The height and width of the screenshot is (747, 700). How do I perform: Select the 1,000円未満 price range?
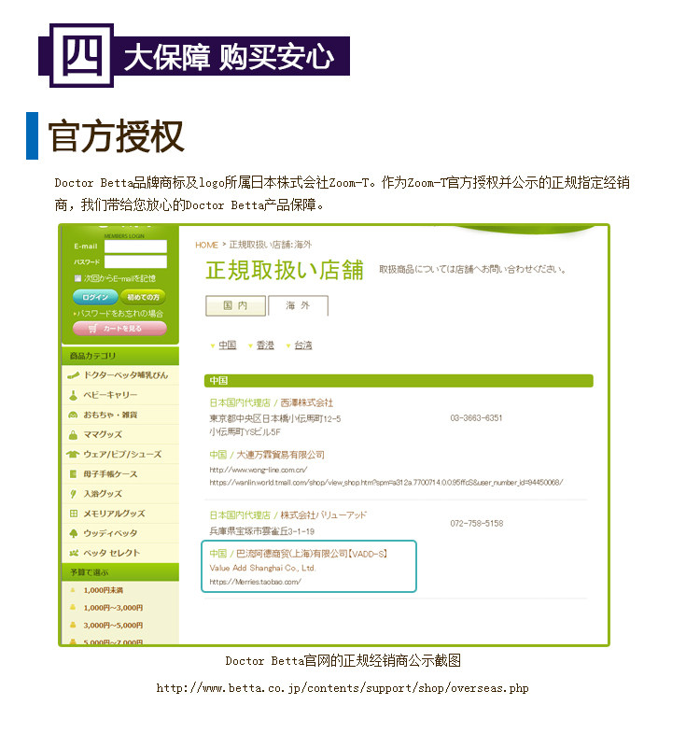click(x=104, y=590)
